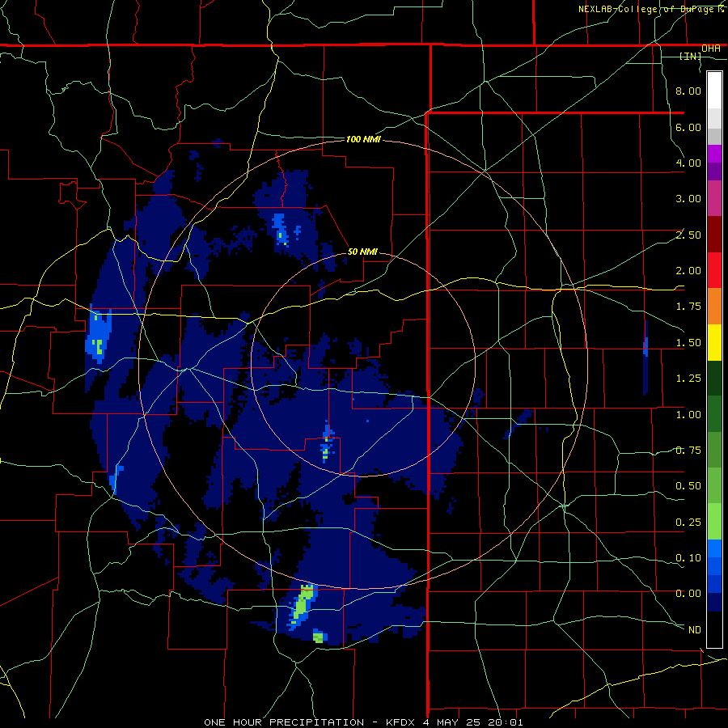
Task: Click the yellow 1.50 inch legend swatch
Action: 714,343
